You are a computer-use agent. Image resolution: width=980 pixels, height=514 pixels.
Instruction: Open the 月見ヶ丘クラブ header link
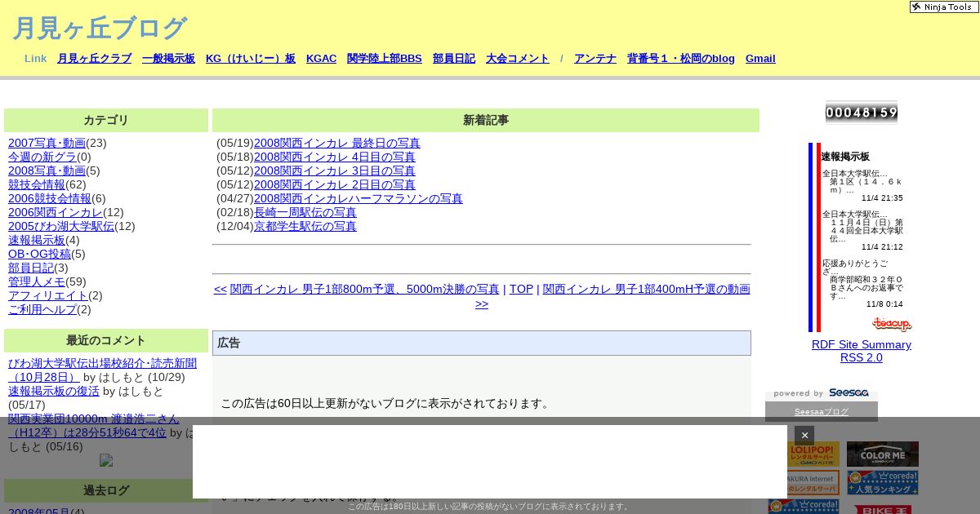coord(94,59)
